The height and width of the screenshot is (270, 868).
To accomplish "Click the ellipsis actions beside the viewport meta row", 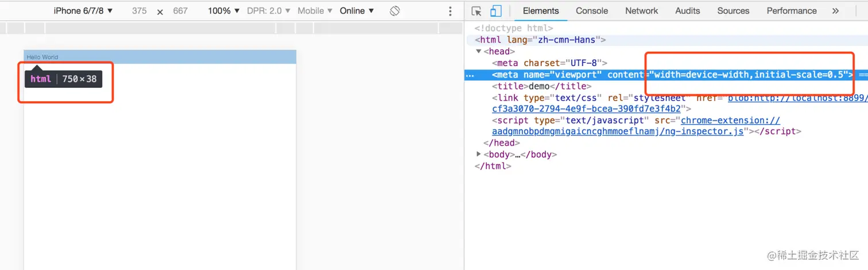I will point(470,75).
